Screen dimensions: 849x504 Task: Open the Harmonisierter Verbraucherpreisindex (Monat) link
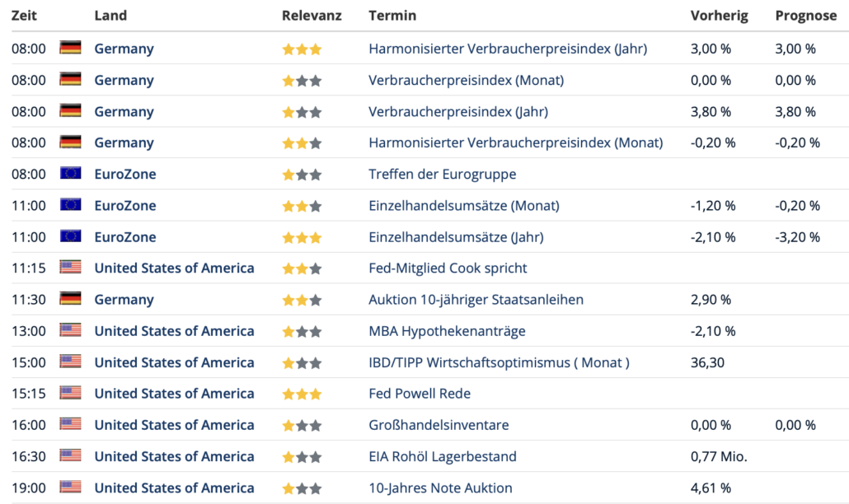click(515, 142)
